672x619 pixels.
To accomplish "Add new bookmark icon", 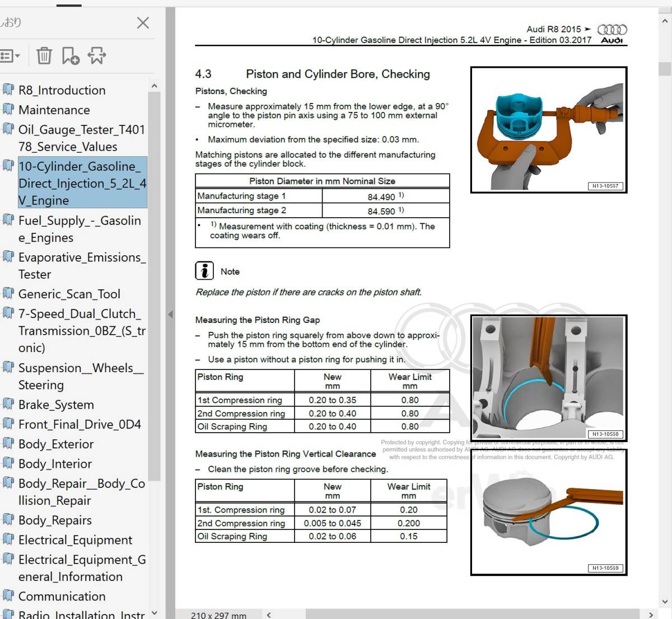I will 71,55.
